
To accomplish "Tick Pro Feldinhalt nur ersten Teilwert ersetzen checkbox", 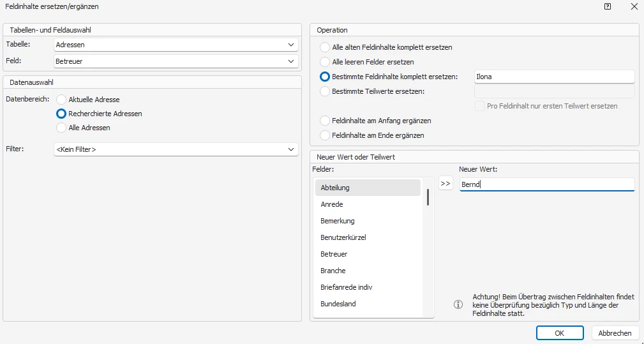I will 479,106.
